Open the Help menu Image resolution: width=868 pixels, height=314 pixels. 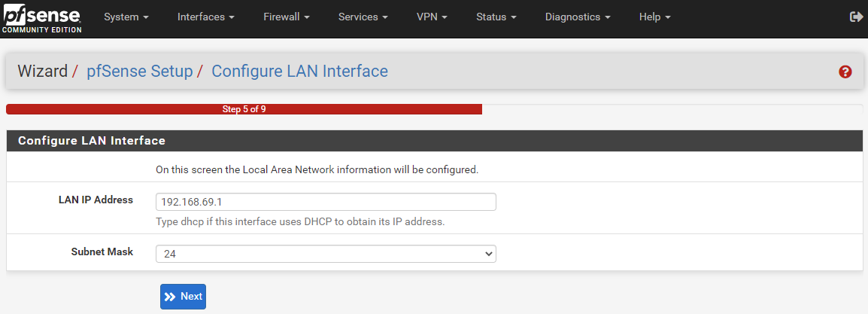coord(655,17)
